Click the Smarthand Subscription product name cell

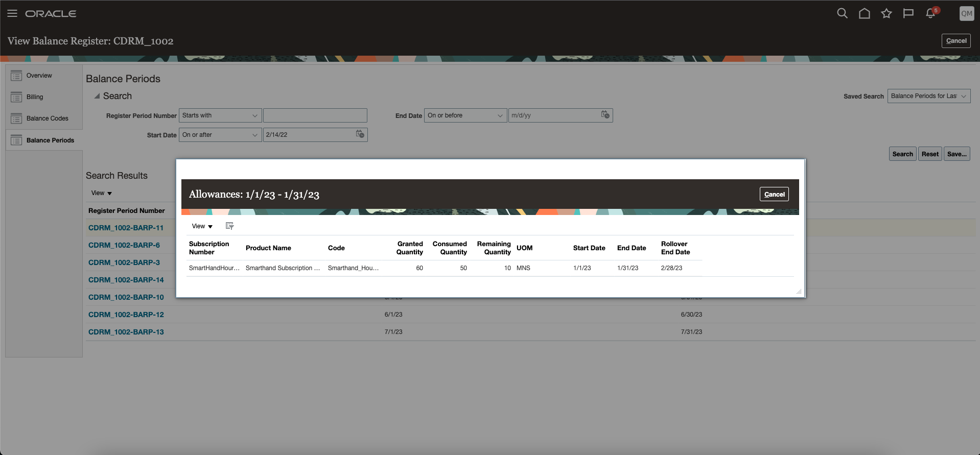click(x=283, y=268)
